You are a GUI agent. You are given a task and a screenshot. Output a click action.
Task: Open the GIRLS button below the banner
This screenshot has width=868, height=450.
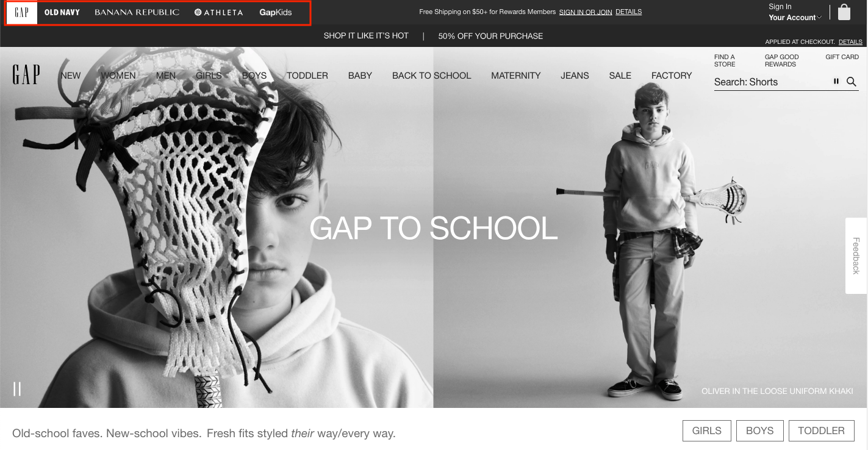pos(706,430)
